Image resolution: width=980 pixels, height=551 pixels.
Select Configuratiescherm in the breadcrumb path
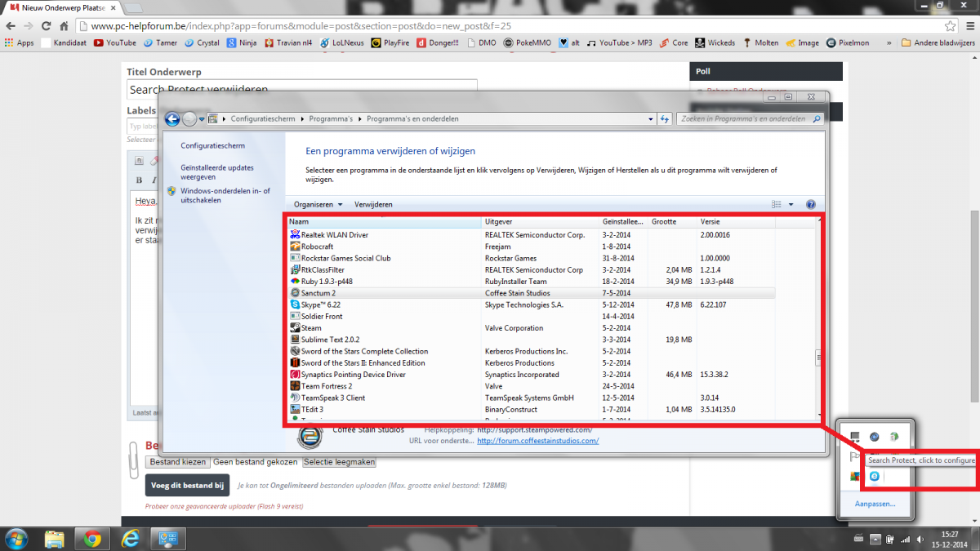(262, 119)
